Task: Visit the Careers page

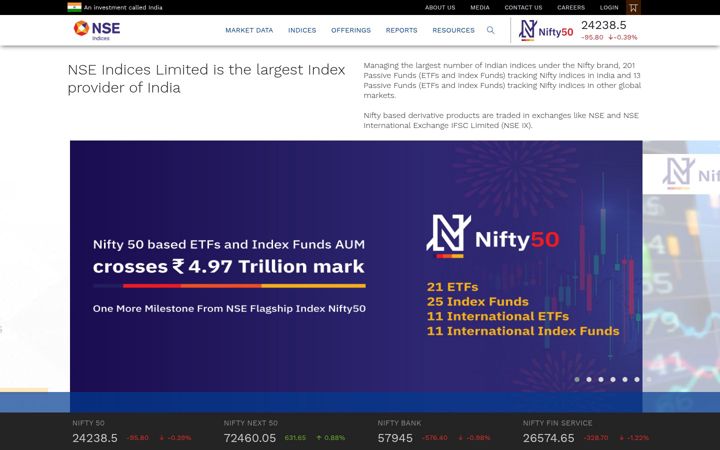Action: point(571,7)
